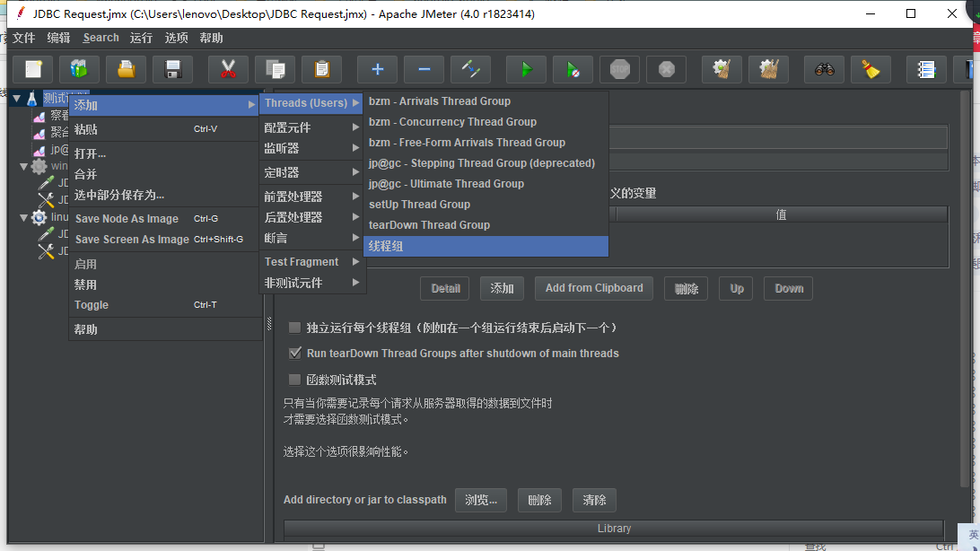Image resolution: width=980 pixels, height=551 pixels.
Task: Click Detail button below variables table
Action: [446, 289]
